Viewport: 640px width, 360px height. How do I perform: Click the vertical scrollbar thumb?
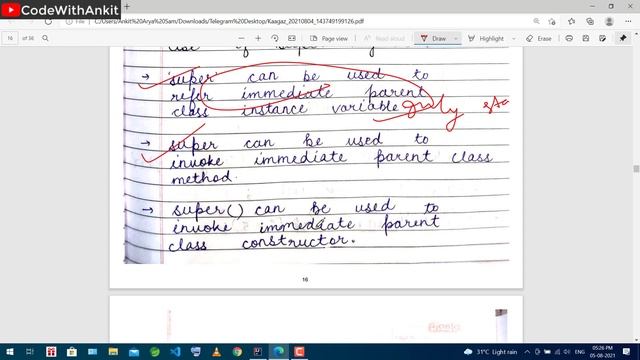[x=636, y=169]
